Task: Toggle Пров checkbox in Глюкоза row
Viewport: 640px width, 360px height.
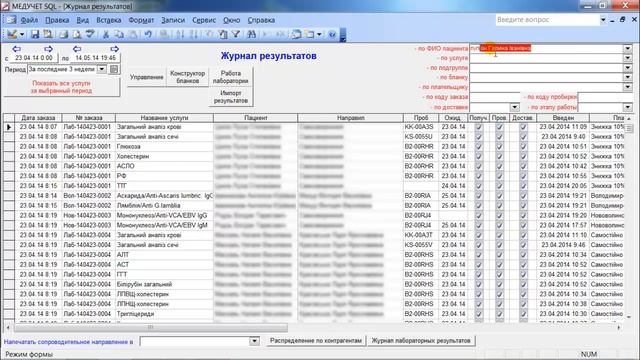Action: (499, 147)
